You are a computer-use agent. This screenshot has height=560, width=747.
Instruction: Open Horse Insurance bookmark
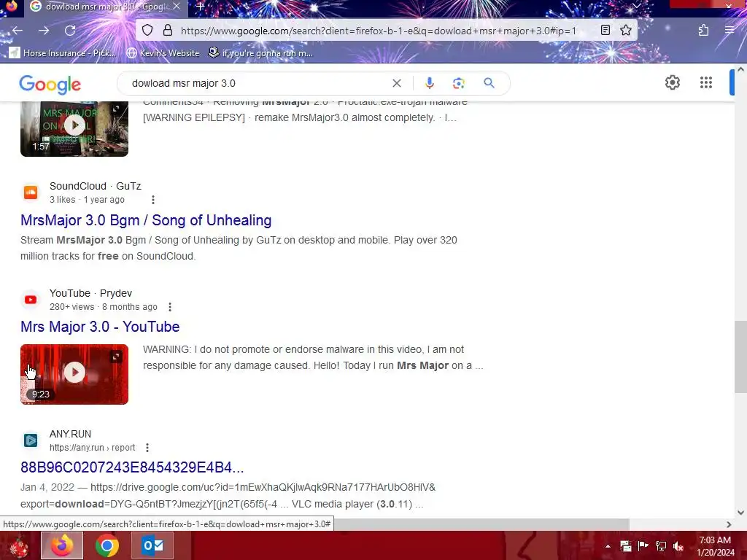tap(63, 52)
